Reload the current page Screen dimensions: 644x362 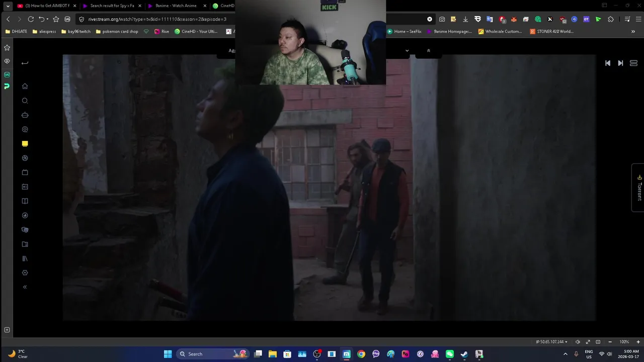coord(31,19)
